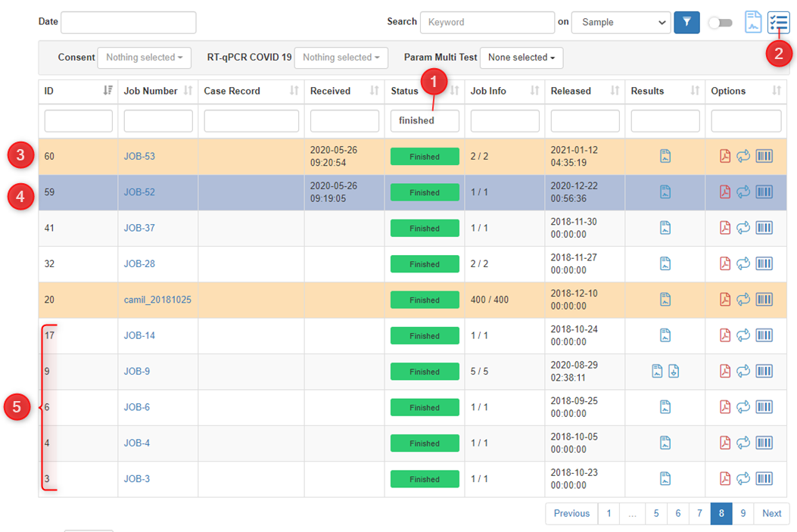Click the download result icon for JOB-9
Image resolution: width=797 pixels, height=532 pixels.
point(674,372)
